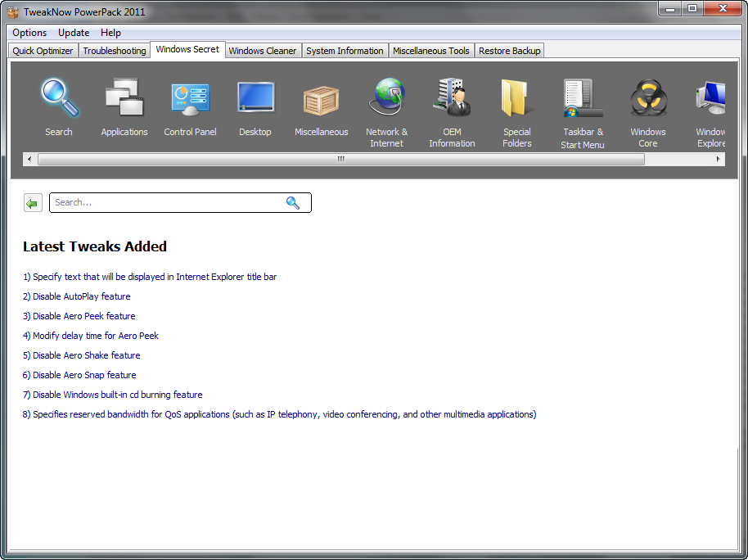Click the green back arrow button
Screen dimensions: 748x560
[33, 203]
